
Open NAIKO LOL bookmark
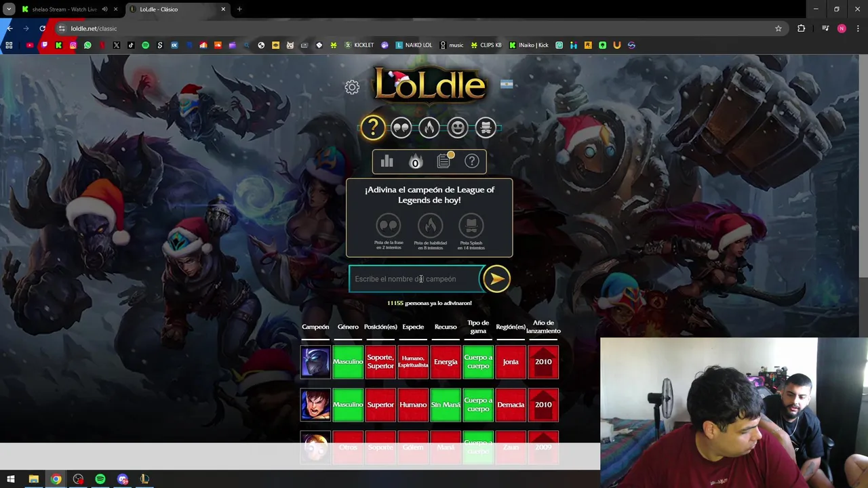click(414, 45)
